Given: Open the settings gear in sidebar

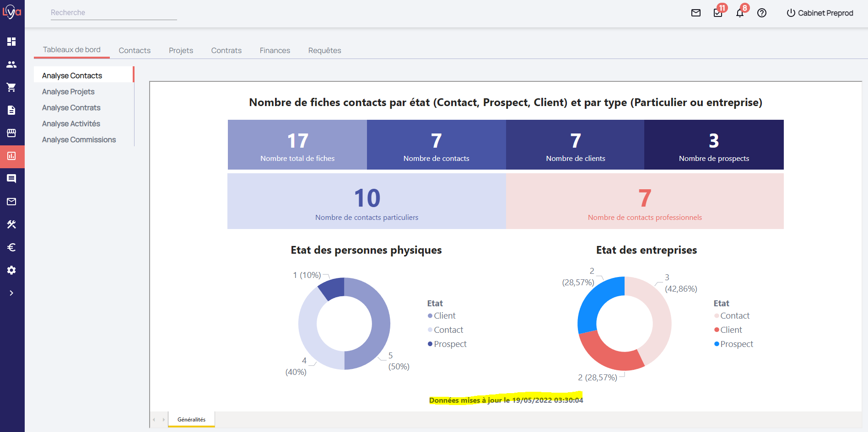Looking at the screenshot, I should pyautogui.click(x=11, y=270).
